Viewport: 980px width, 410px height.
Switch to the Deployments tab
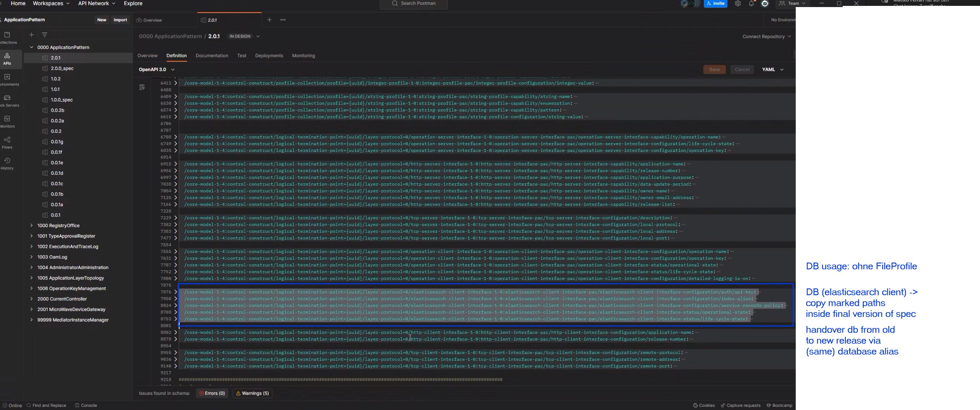pos(269,56)
